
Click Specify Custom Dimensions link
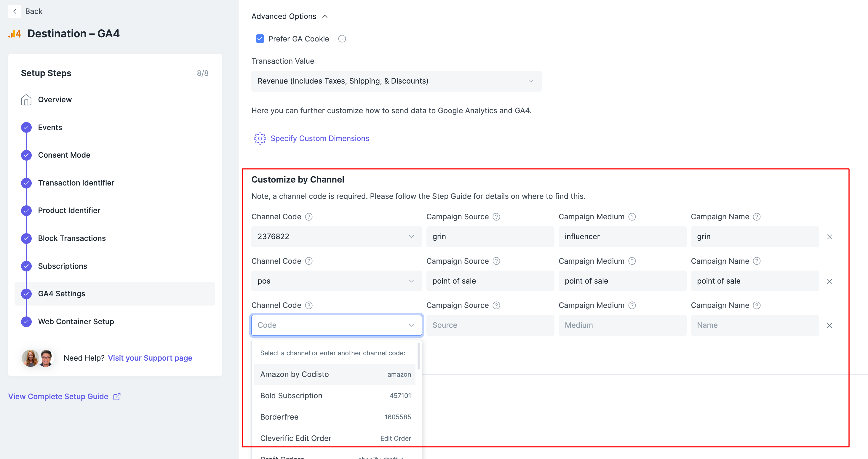(319, 138)
